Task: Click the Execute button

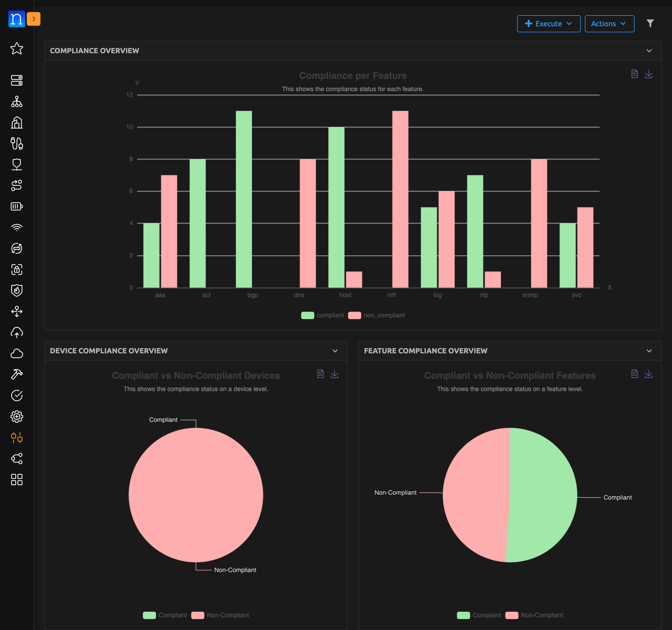Action: tap(548, 23)
